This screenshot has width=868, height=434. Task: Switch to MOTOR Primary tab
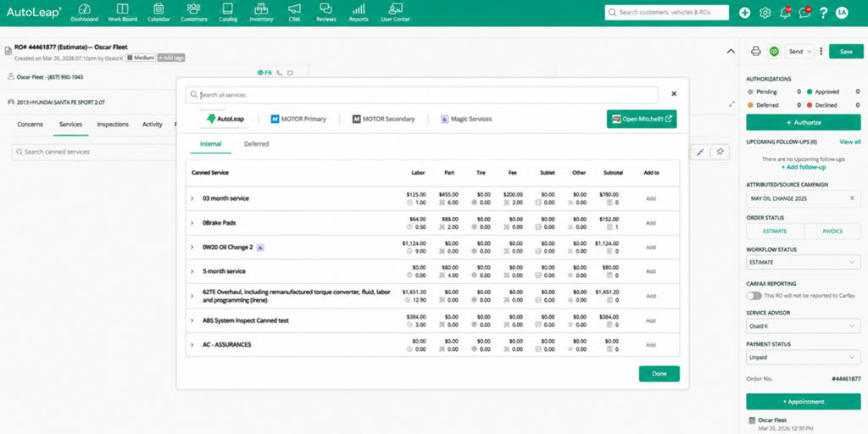[x=298, y=119]
